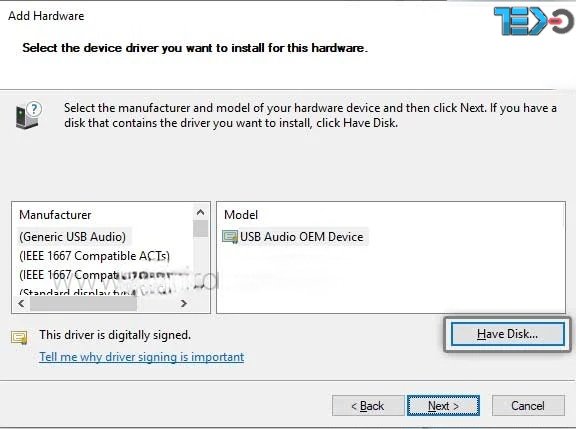The width and height of the screenshot is (576, 429).
Task: Click the Have Disk... button
Action: [507, 334]
